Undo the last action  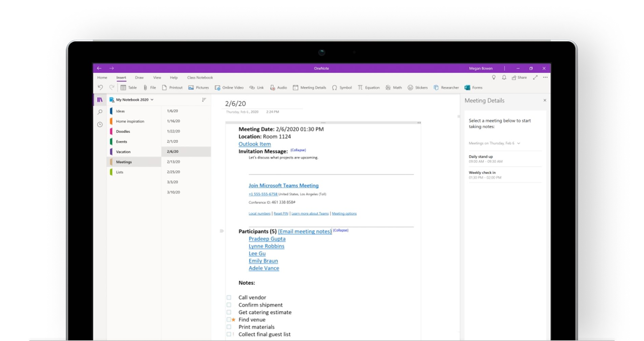click(x=100, y=87)
